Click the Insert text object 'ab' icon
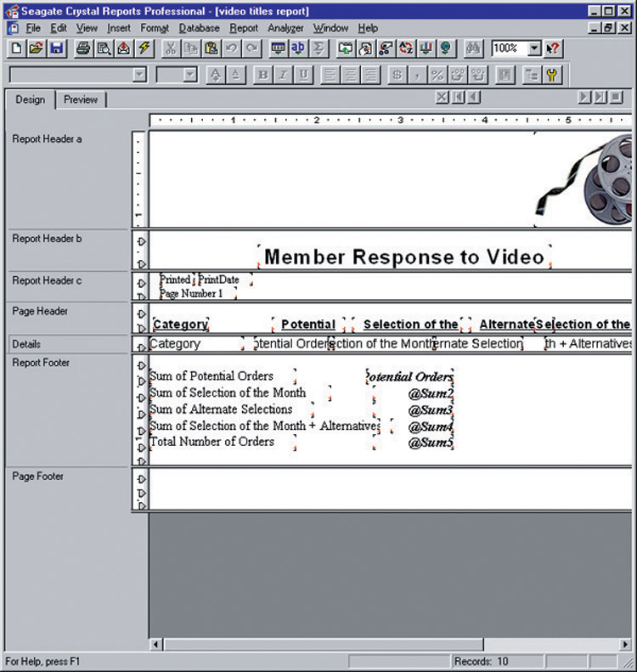This screenshot has height=672, width=637. (x=298, y=49)
